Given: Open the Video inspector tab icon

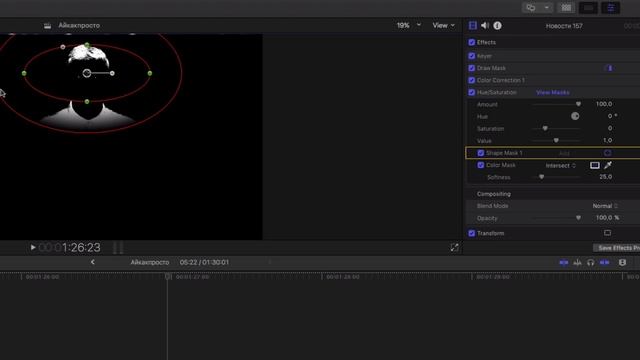Looking at the screenshot, I should pyautogui.click(x=473, y=26).
